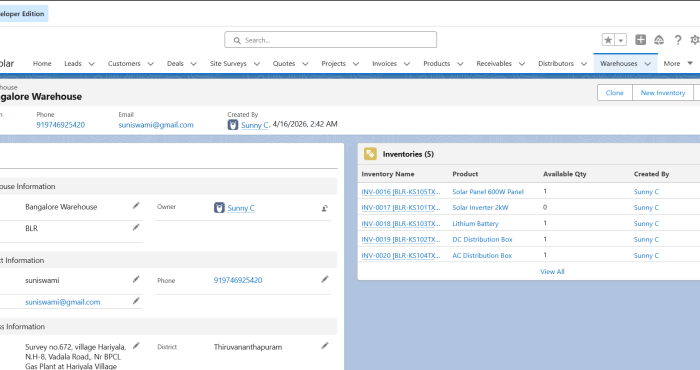Open the Invoices tab
This screenshot has height=370, width=700.
[384, 63]
